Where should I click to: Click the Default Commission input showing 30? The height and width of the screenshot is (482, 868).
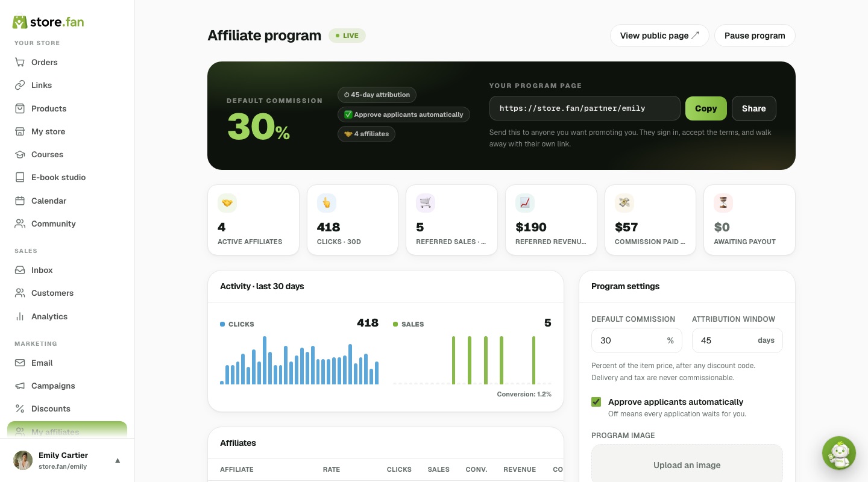tap(637, 340)
